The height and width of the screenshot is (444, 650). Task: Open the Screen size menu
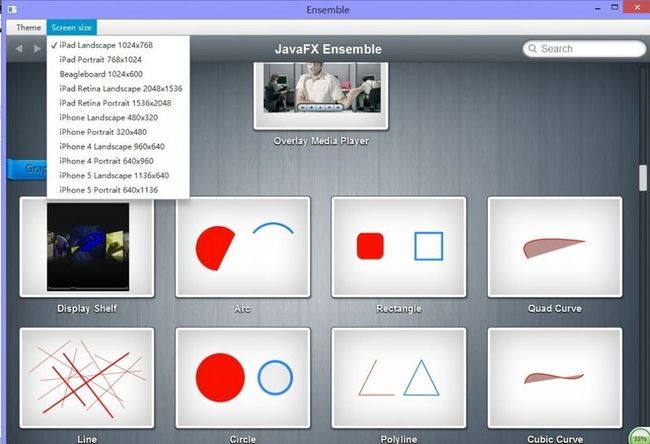coord(72,27)
